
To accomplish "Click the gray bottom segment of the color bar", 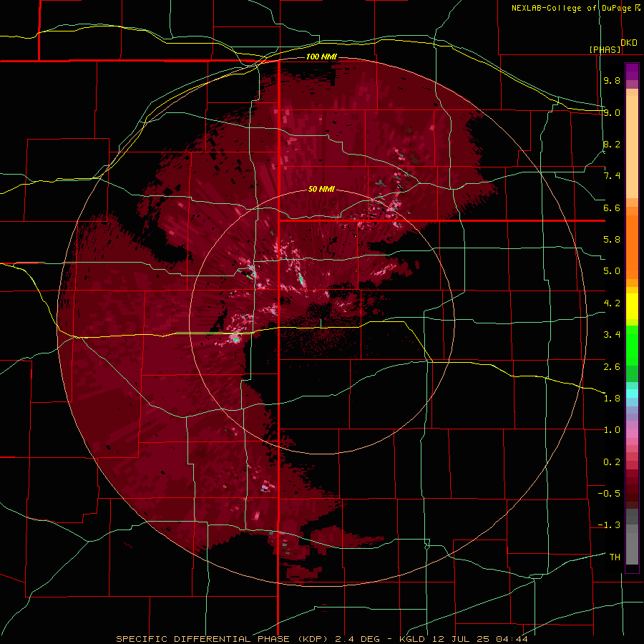I will click(632, 546).
